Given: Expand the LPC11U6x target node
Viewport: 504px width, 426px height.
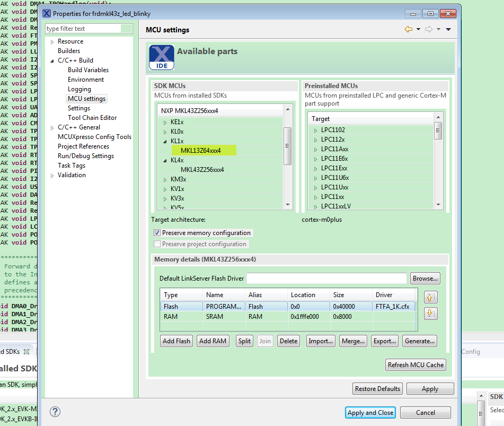Looking at the screenshot, I should (x=316, y=178).
